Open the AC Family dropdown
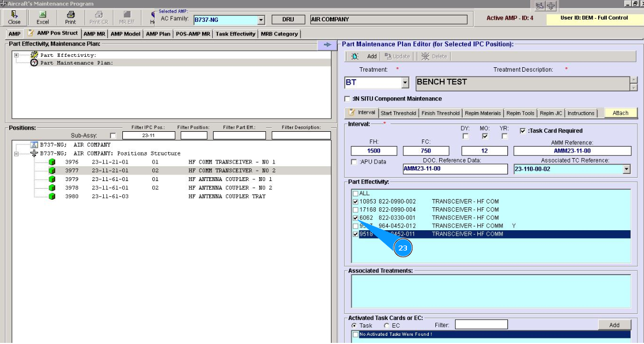The image size is (644, 344). click(x=261, y=20)
